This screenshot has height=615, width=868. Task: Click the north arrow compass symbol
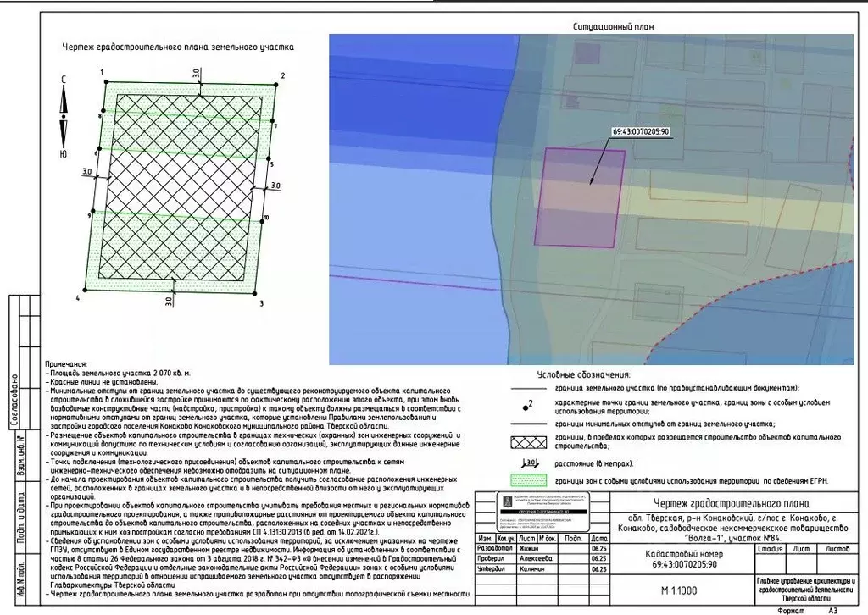click(64, 118)
